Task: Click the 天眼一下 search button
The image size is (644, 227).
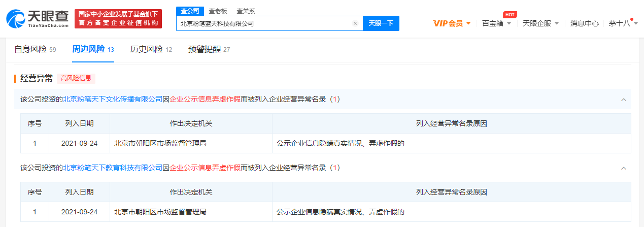Action: tap(381, 23)
